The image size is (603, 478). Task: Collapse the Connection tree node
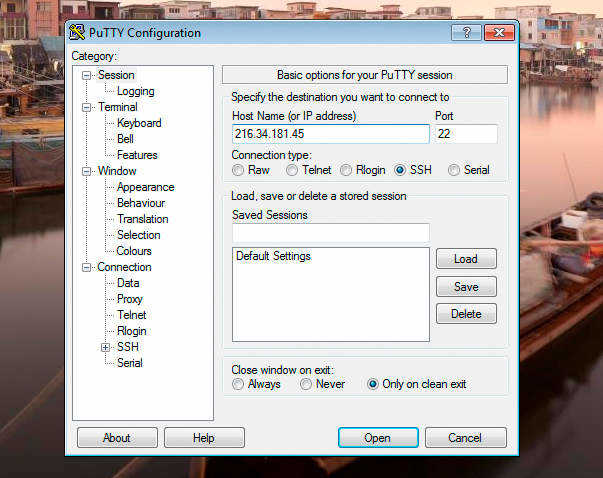(87, 267)
